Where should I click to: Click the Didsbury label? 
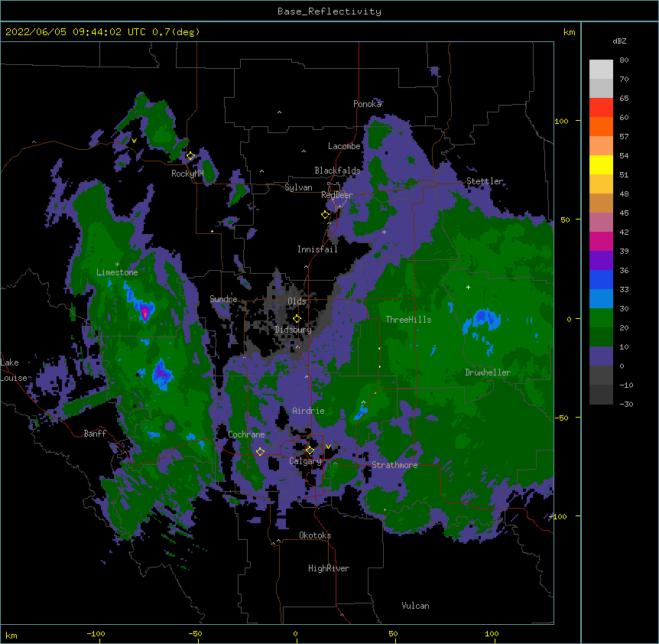pos(293,330)
